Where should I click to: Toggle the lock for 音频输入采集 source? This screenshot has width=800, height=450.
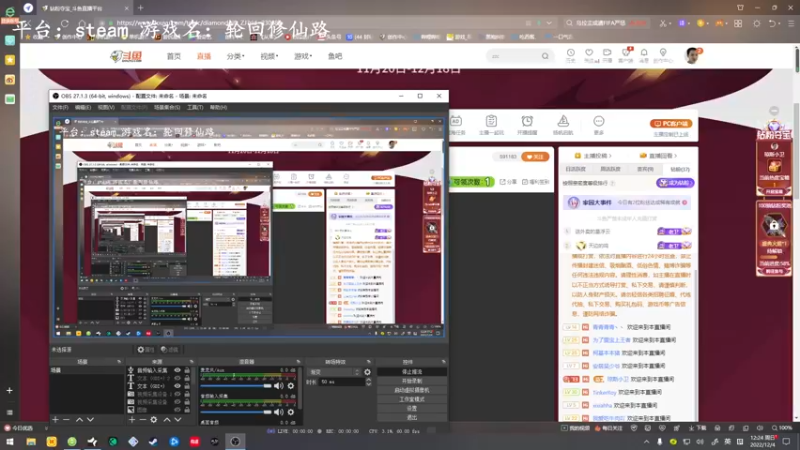coord(187,370)
